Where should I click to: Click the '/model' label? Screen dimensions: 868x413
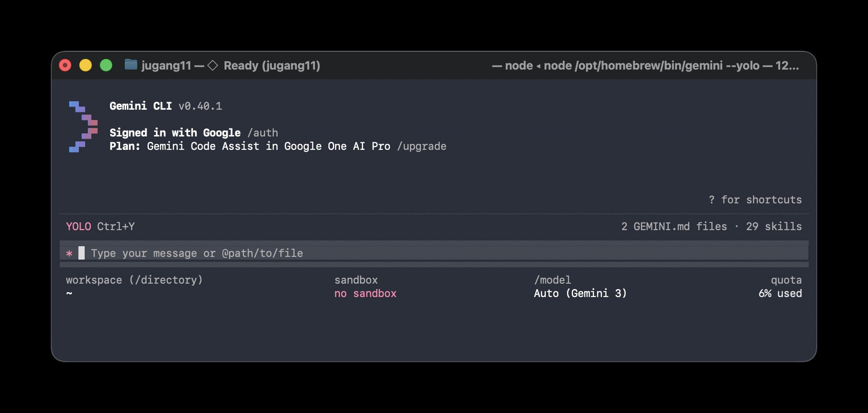[553, 280]
